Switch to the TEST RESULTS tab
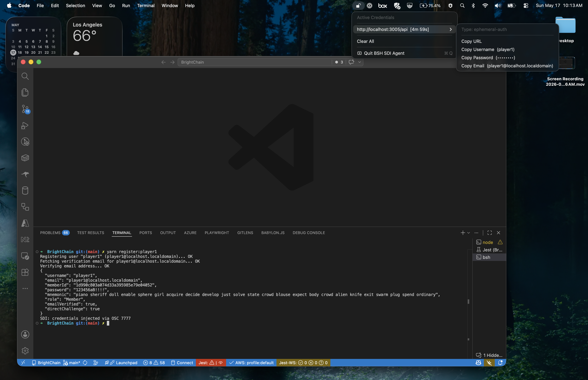 (91, 233)
